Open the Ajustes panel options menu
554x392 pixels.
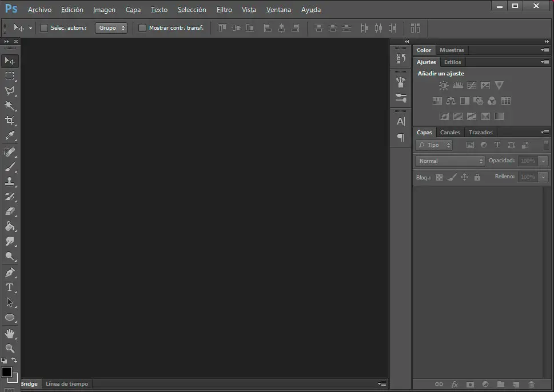point(545,62)
